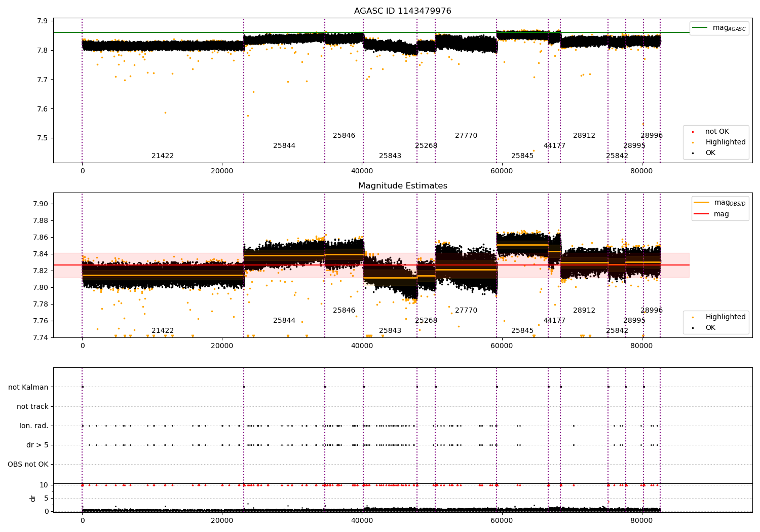Click obsid label 25268 in Magnitude Estimates plot
760x532 pixels.
[426, 321]
